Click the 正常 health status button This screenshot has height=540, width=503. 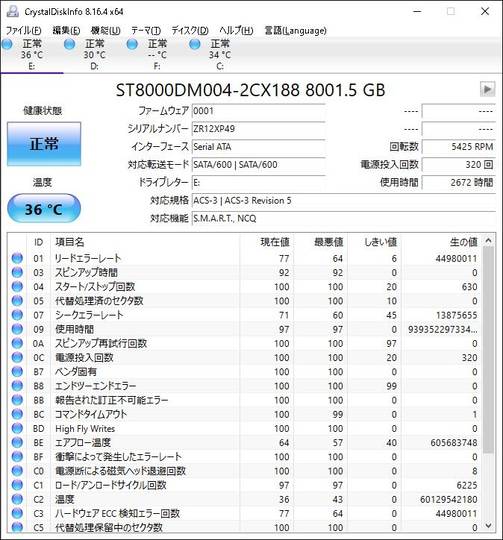[x=44, y=144]
